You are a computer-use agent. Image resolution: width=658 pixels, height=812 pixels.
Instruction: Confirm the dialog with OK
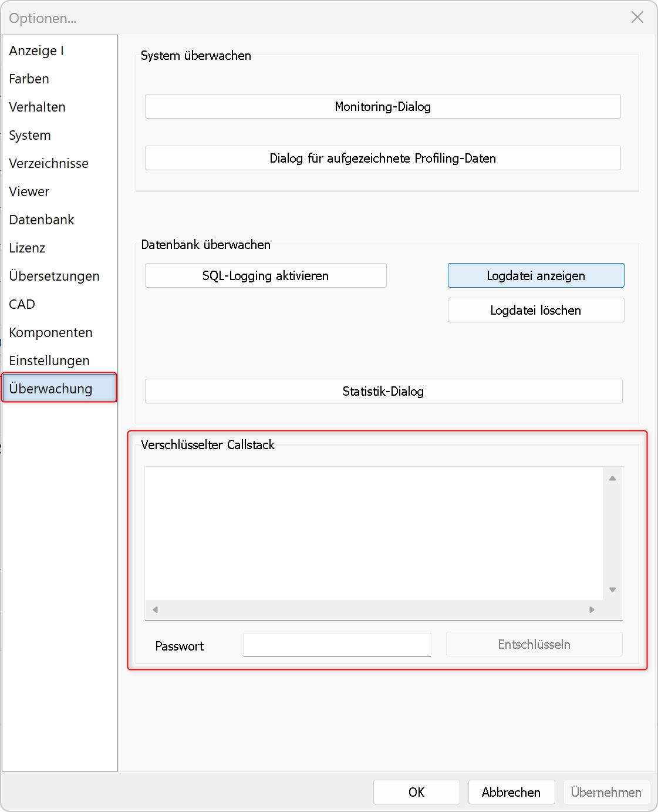point(416,792)
